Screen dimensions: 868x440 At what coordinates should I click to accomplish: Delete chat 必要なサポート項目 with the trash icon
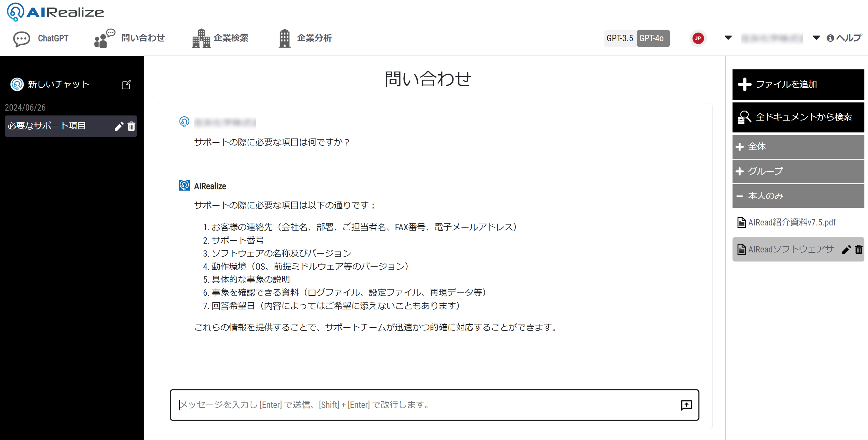[x=131, y=126]
